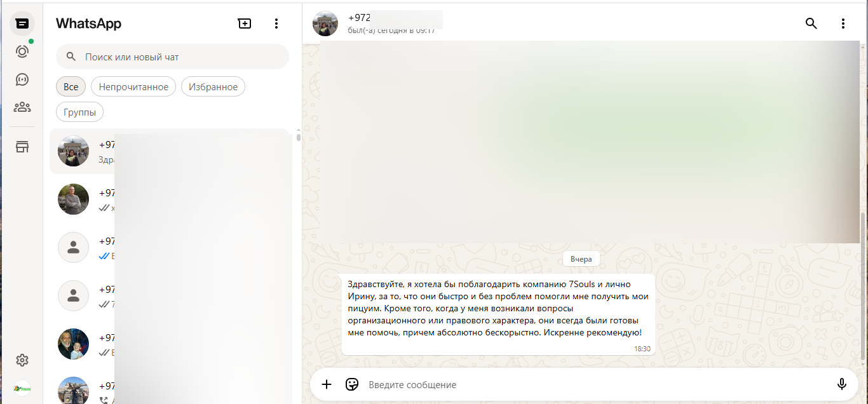Click the Введите сообщение message box

594,384
